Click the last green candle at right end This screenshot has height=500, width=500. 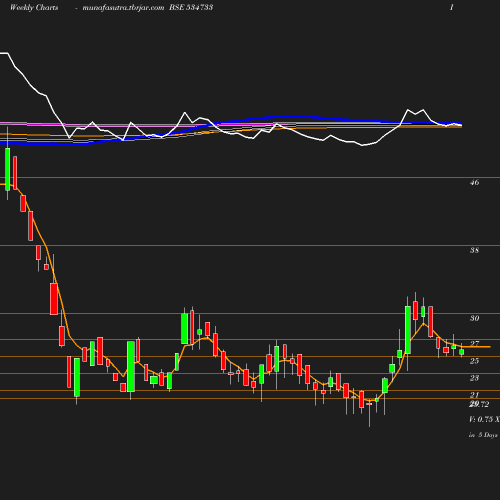click(x=462, y=351)
